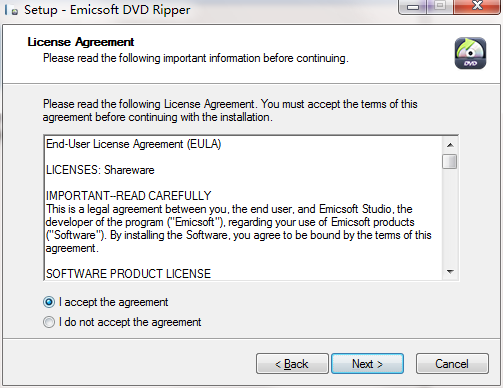Click the disabled maximize window button

click(440, 7)
